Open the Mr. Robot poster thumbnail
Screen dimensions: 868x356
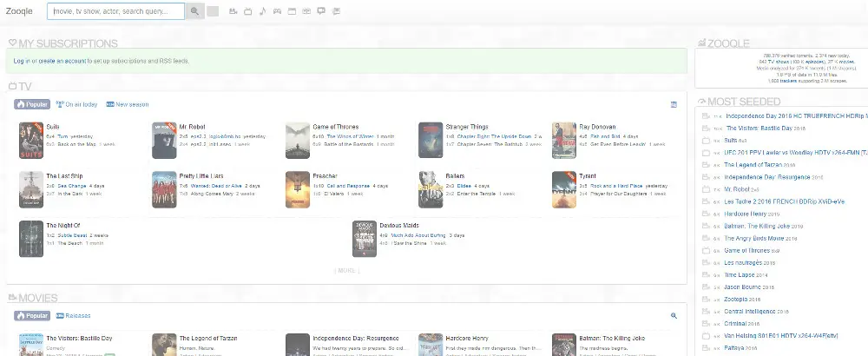(164, 140)
